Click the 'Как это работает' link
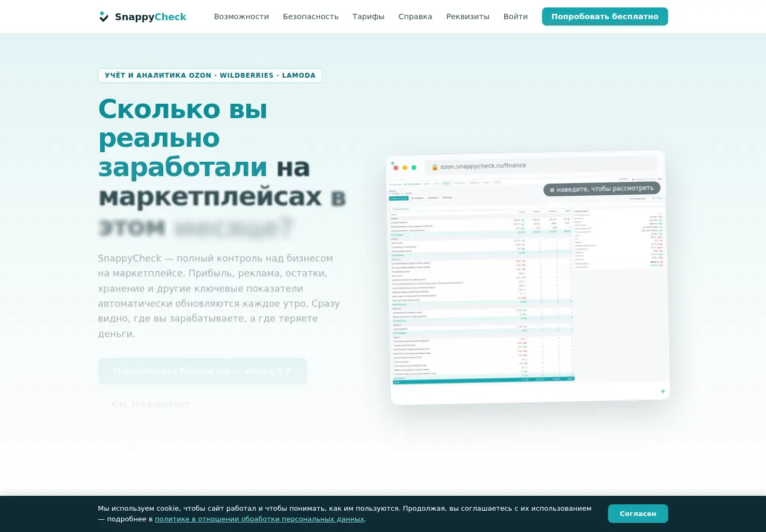Screen dimensions: 766x532 click(150, 404)
